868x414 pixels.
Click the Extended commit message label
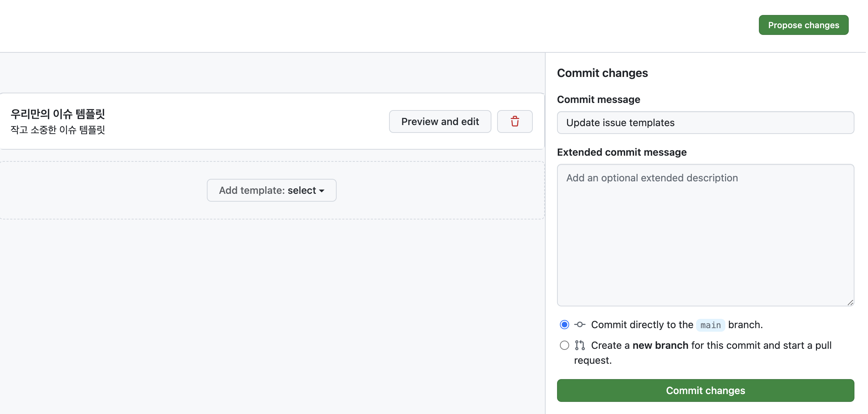622,152
